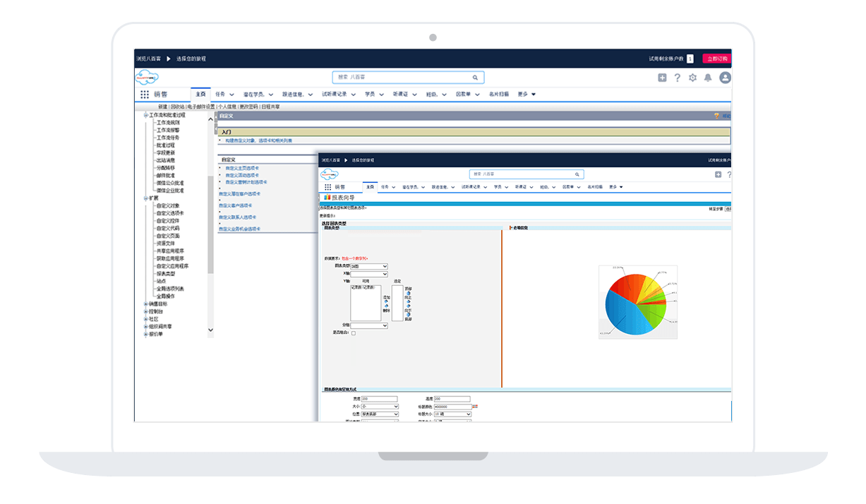Image resolution: width=866 pixels, height=504 pixels.
Task: Expand the 组织间共享 tree node
Action: click(x=146, y=327)
